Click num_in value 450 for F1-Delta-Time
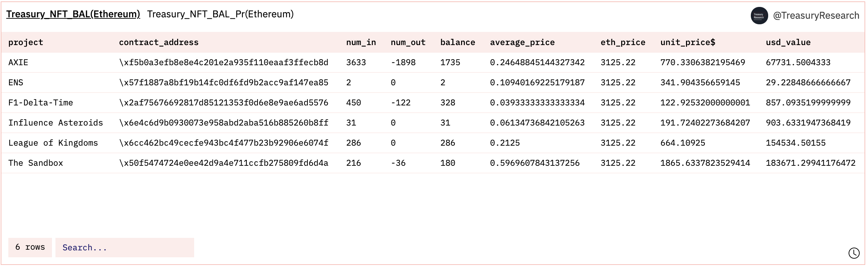Image resolution: width=868 pixels, height=267 pixels. (x=354, y=103)
